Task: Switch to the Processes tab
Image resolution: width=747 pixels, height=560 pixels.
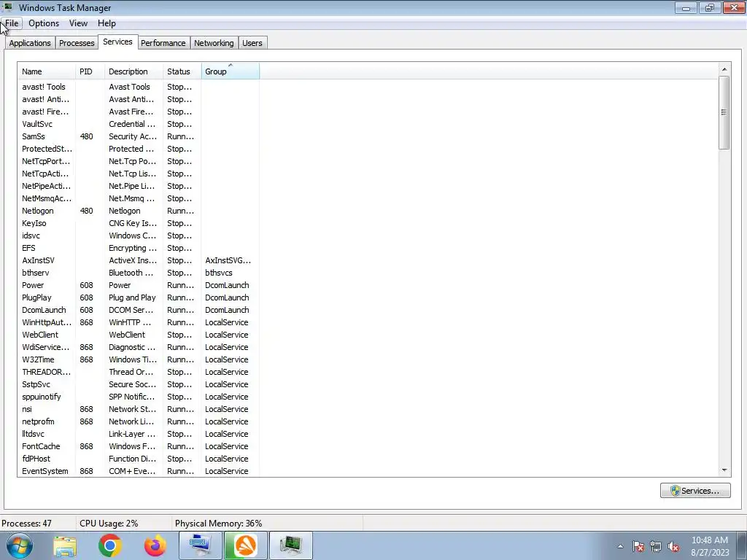Action: (77, 43)
